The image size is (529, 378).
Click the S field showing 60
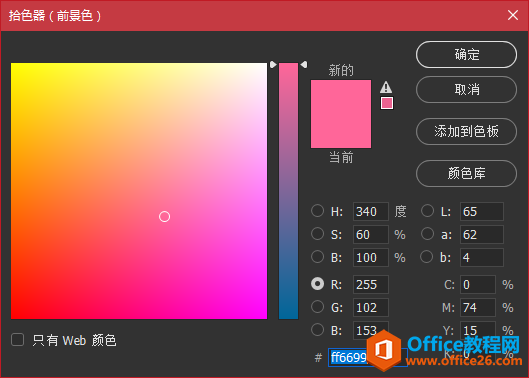tap(370, 234)
